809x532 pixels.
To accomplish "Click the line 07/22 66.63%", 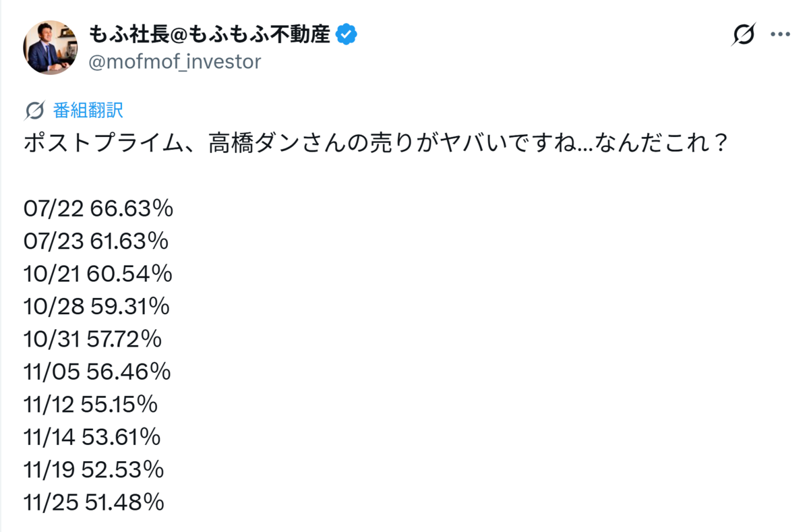I will (98, 209).
